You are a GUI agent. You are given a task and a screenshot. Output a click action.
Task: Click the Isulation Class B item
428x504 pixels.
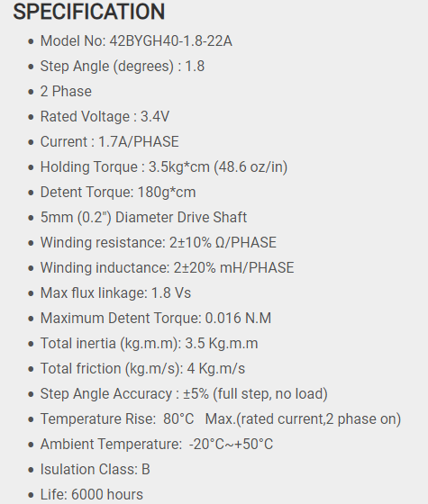tap(95, 470)
